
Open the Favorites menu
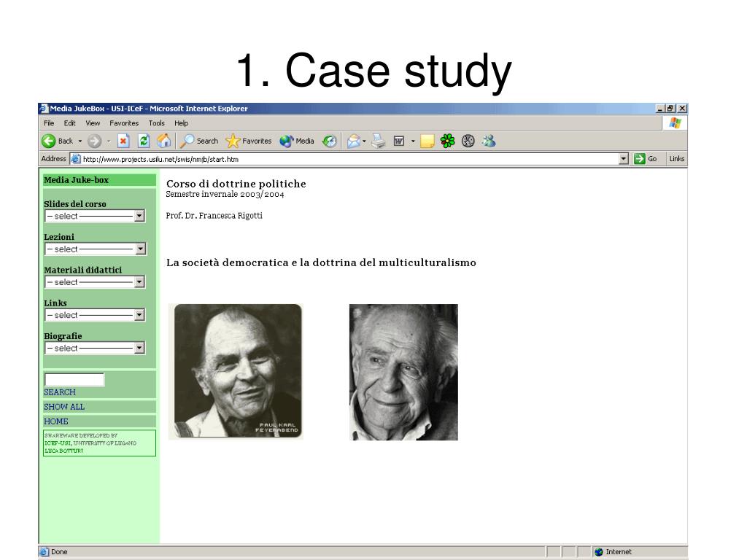pos(124,122)
